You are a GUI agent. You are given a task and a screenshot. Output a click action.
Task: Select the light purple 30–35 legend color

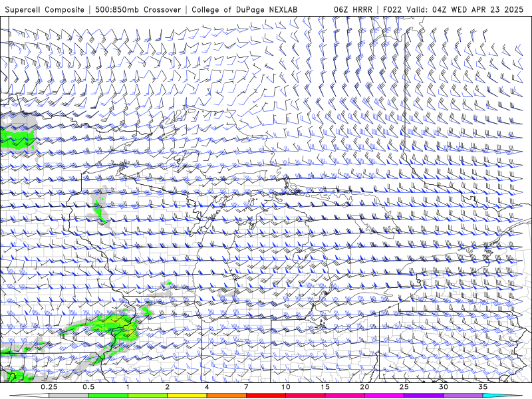463,396
